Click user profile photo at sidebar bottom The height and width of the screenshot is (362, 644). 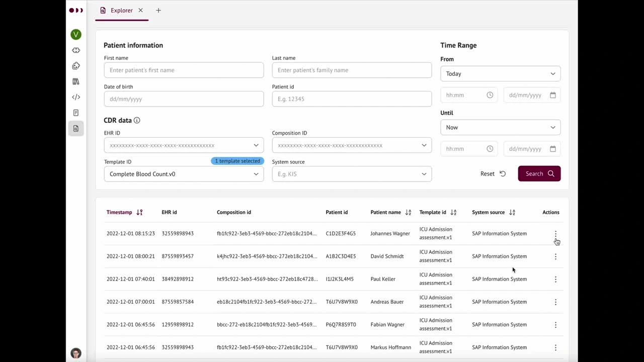76,353
